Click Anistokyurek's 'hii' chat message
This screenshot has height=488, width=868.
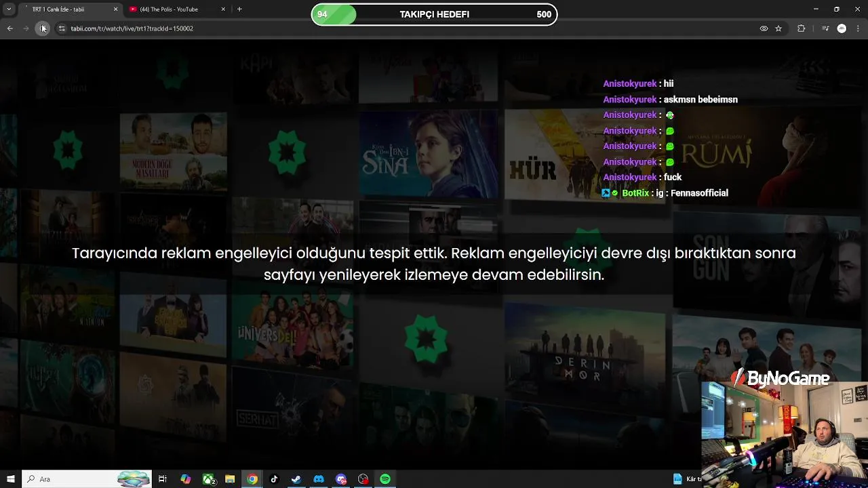pos(638,84)
